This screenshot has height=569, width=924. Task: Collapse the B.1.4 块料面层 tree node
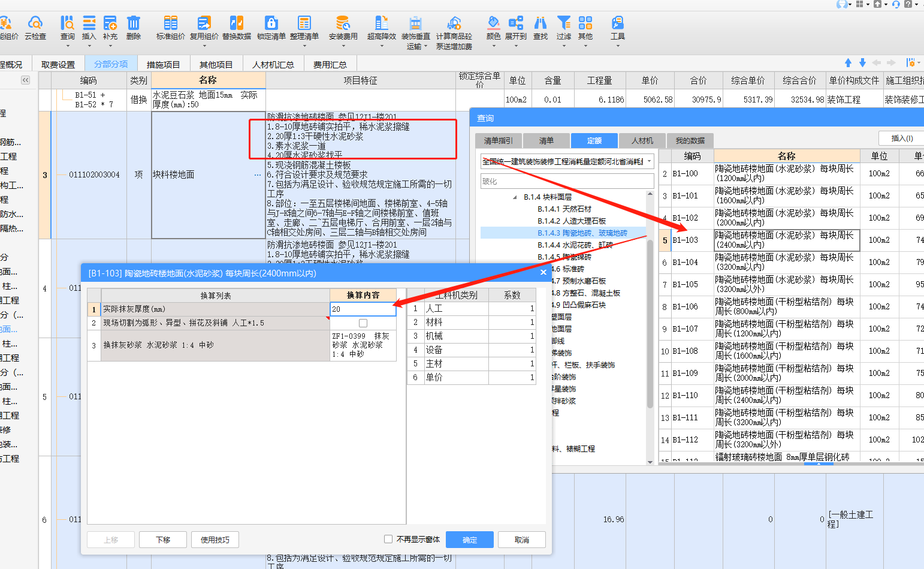pos(515,197)
